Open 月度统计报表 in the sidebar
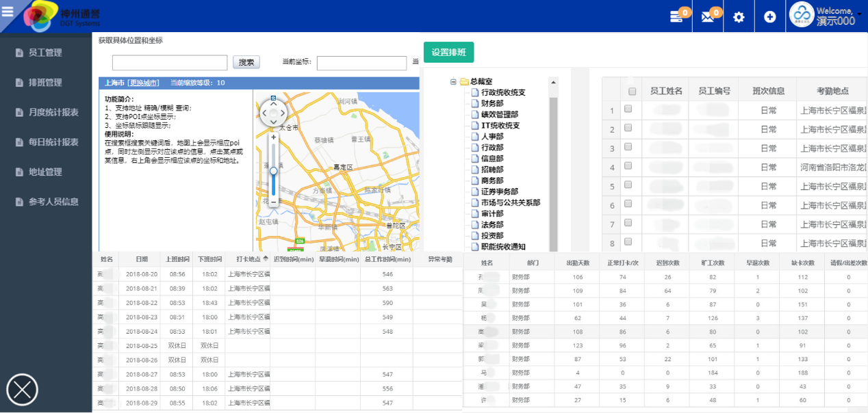This screenshot has width=868, height=413. pos(53,112)
